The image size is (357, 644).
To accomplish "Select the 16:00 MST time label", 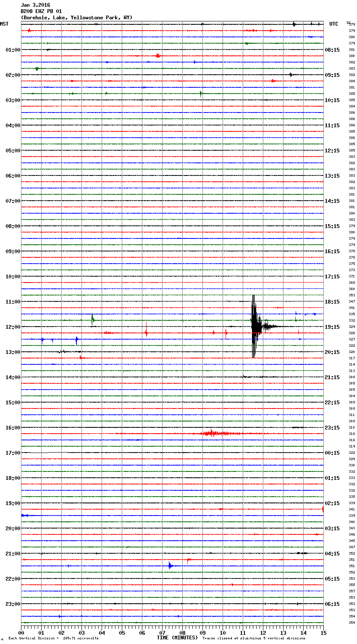I will pyautogui.click(x=13, y=428).
